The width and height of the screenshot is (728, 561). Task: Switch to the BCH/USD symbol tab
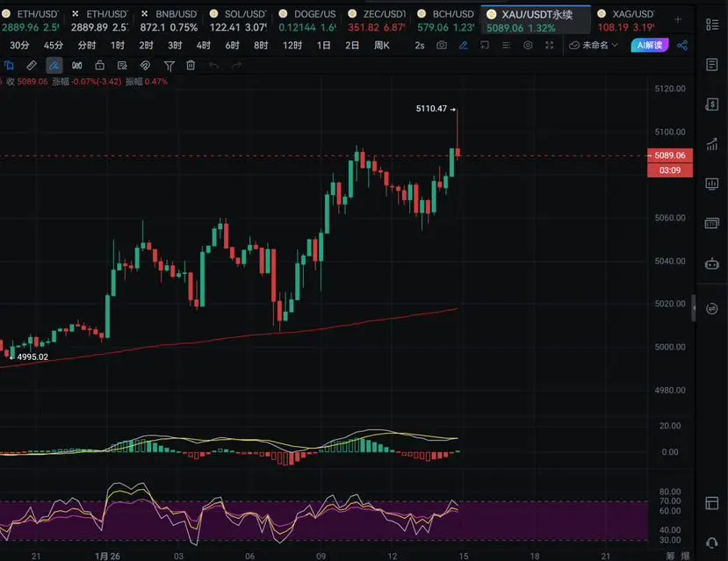446,21
